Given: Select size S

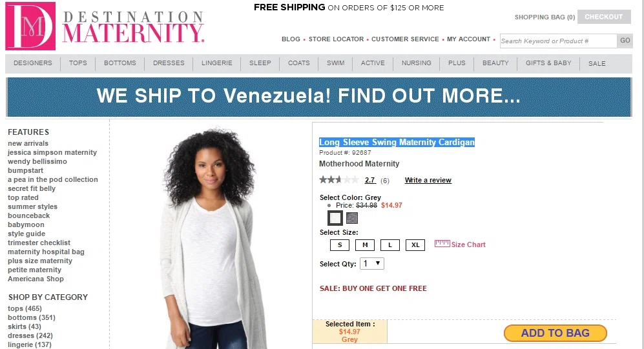Looking at the screenshot, I should [x=340, y=245].
